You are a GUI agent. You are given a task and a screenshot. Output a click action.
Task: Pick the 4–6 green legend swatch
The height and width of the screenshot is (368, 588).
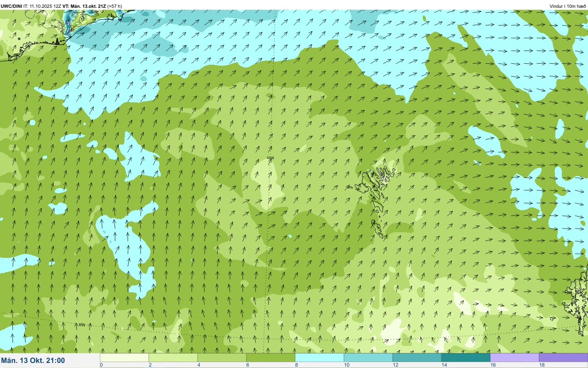point(222,357)
